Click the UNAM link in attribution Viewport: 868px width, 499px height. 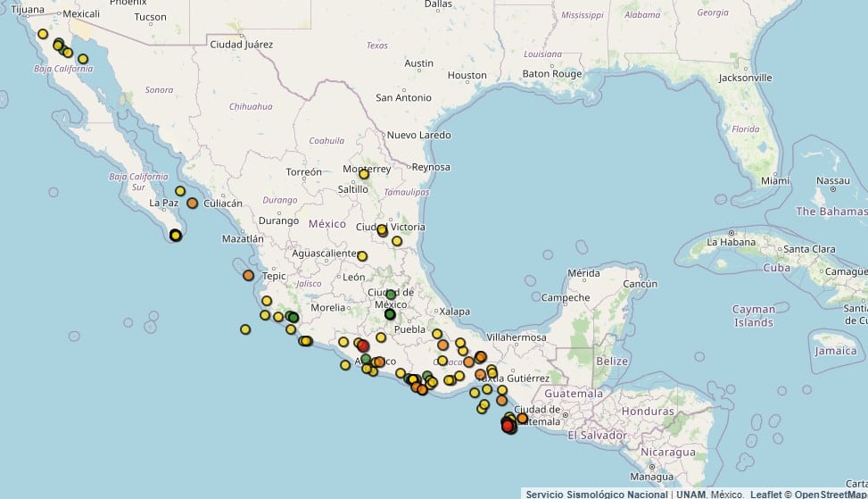point(690,494)
